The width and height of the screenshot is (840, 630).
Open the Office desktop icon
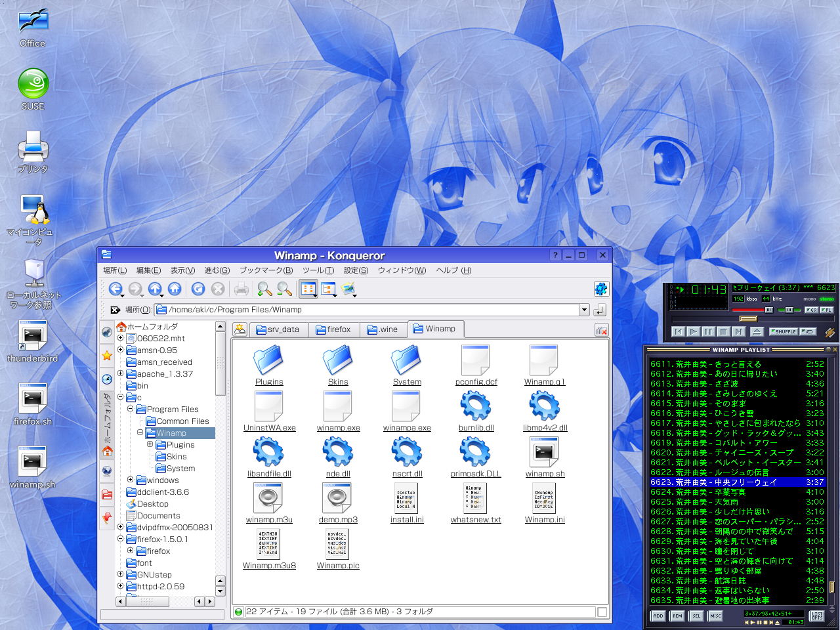(x=33, y=28)
